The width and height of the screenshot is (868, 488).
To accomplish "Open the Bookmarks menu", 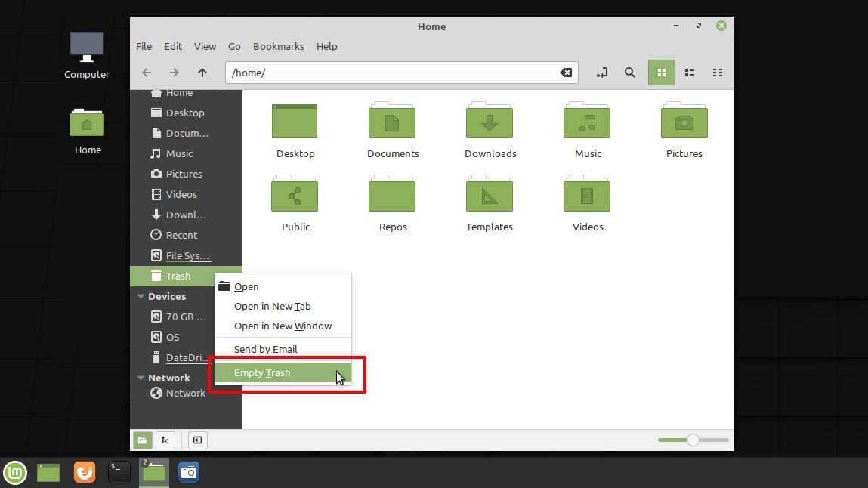I will tap(279, 47).
